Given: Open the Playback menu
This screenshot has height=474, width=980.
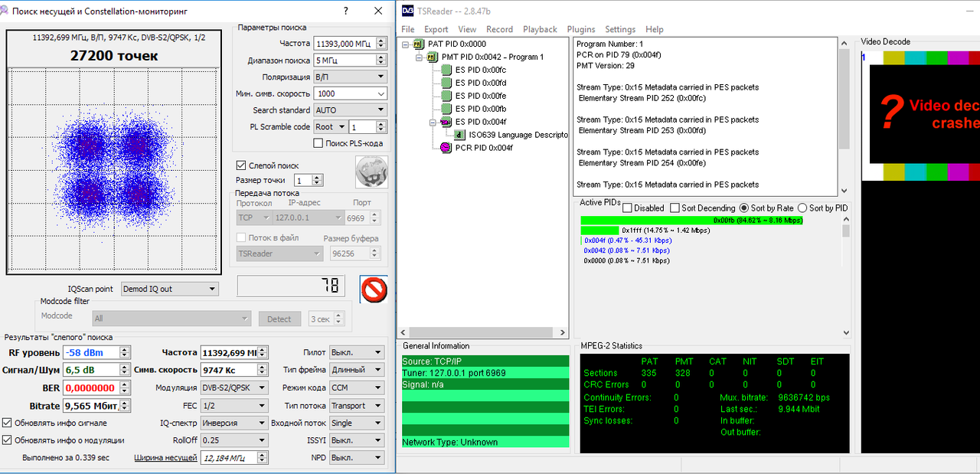Looking at the screenshot, I should (x=541, y=29).
